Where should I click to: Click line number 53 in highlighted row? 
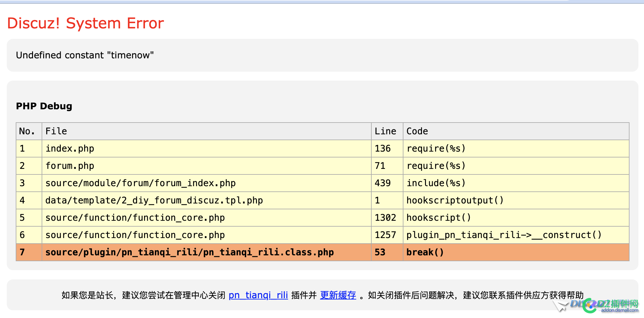point(387,252)
